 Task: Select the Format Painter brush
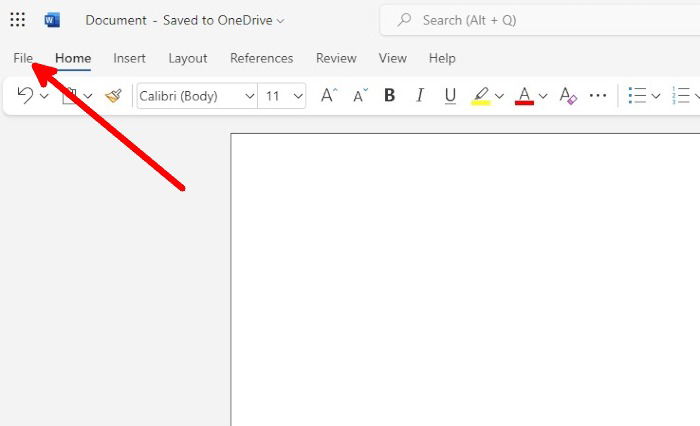[x=113, y=96]
